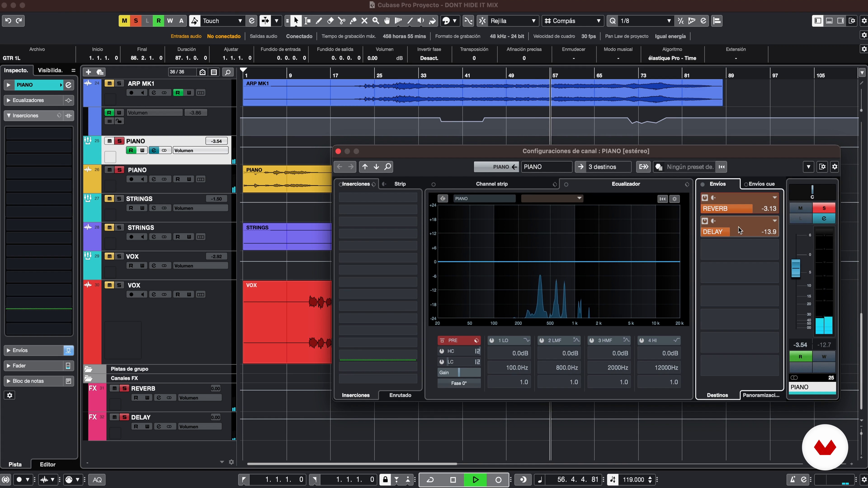This screenshot has height=488, width=868.
Task: Toggle global Read R automation button
Action: click(x=159, y=21)
